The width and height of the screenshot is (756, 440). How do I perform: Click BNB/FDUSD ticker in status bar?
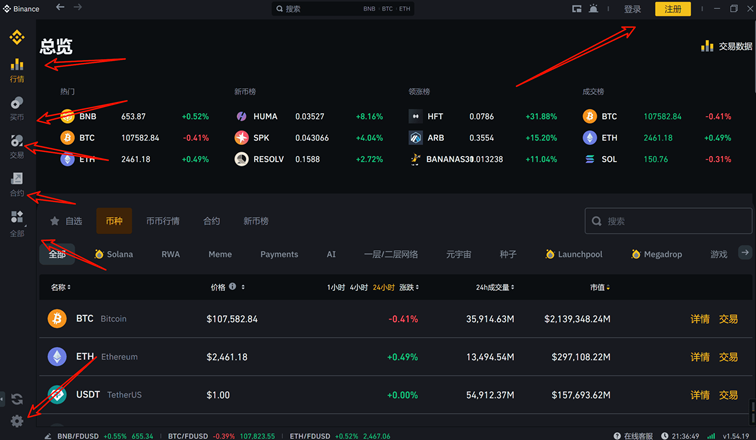click(x=105, y=436)
